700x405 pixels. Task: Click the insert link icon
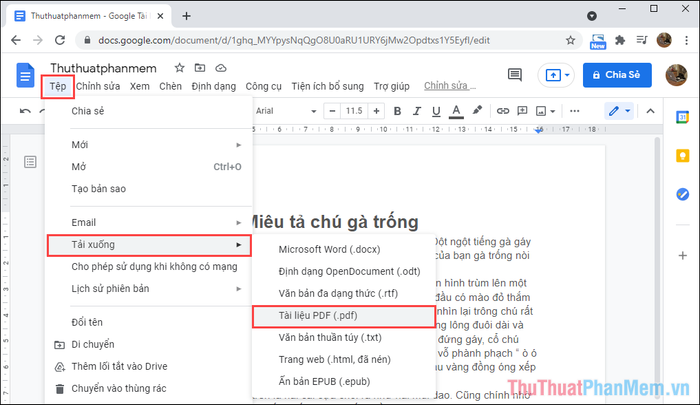click(501, 110)
